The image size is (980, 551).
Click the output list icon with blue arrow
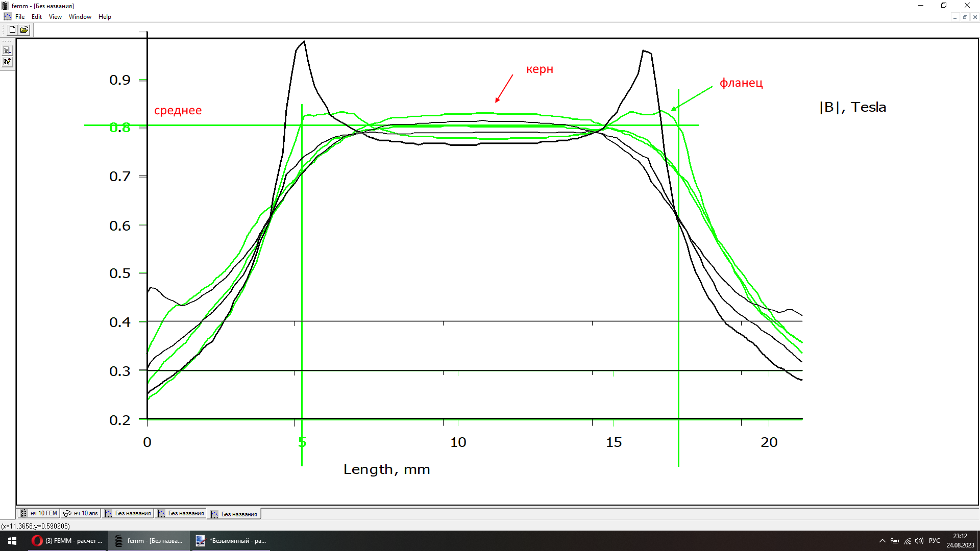coord(7,50)
